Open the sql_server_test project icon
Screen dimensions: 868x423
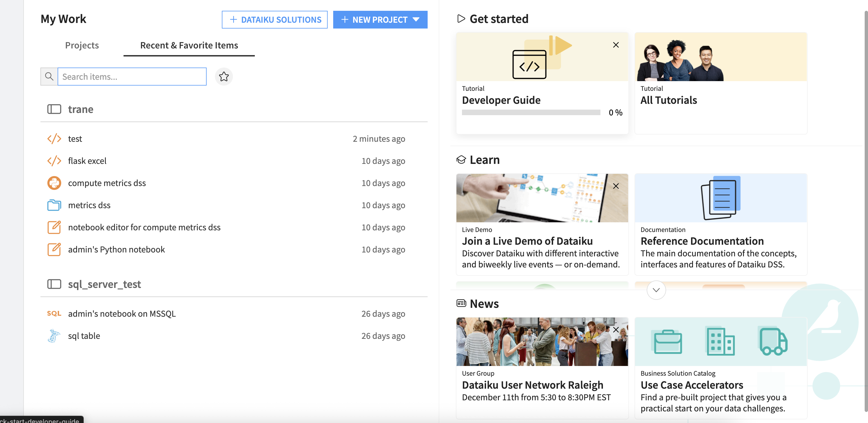[x=54, y=284]
